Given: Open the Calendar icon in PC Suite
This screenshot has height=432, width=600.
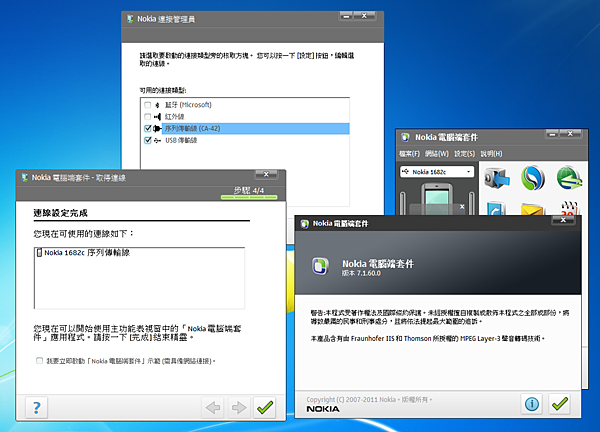Looking at the screenshot, I should pos(569,208).
